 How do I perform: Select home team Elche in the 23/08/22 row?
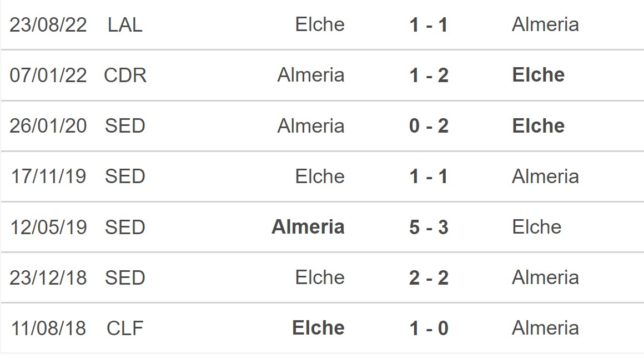tap(320, 24)
